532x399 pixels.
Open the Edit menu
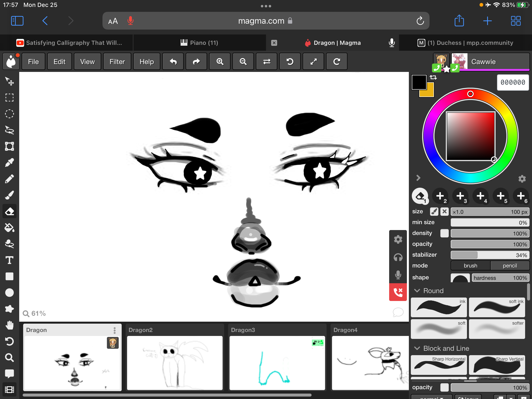[59, 62]
